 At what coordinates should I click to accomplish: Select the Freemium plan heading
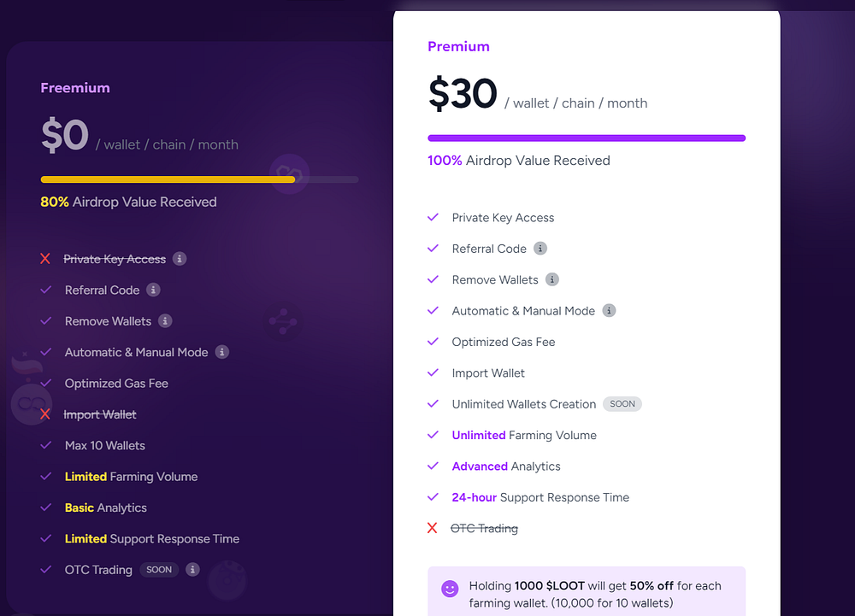click(x=75, y=88)
